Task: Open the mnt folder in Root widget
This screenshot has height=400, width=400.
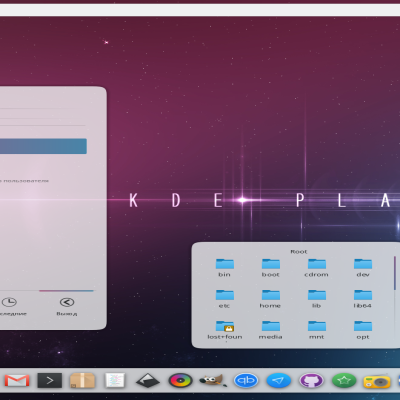Action: point(317,330)
